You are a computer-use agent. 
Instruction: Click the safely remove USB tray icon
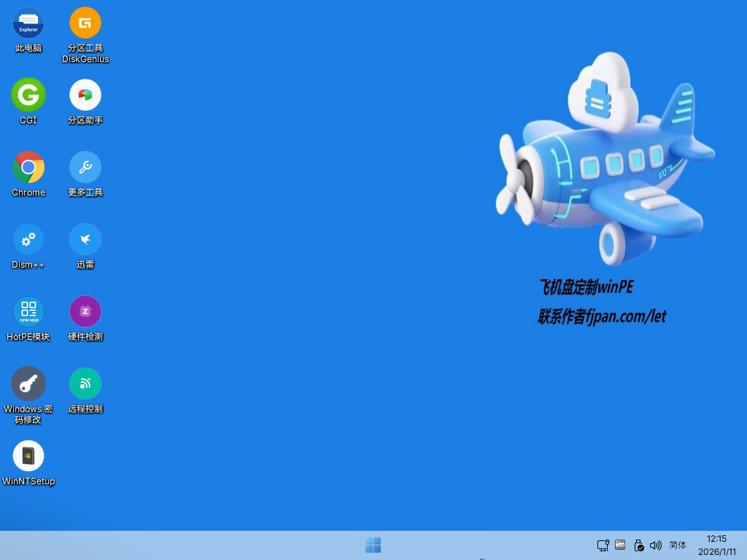pyautogui.click(x=638, y=545)
